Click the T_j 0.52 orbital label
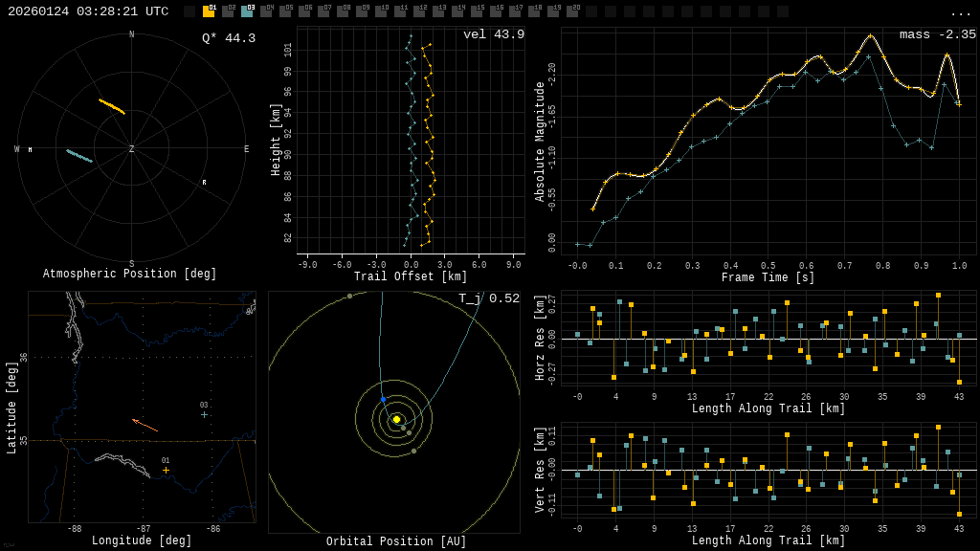The width and height of the screenshot is (980, 551). coord(488,298)
